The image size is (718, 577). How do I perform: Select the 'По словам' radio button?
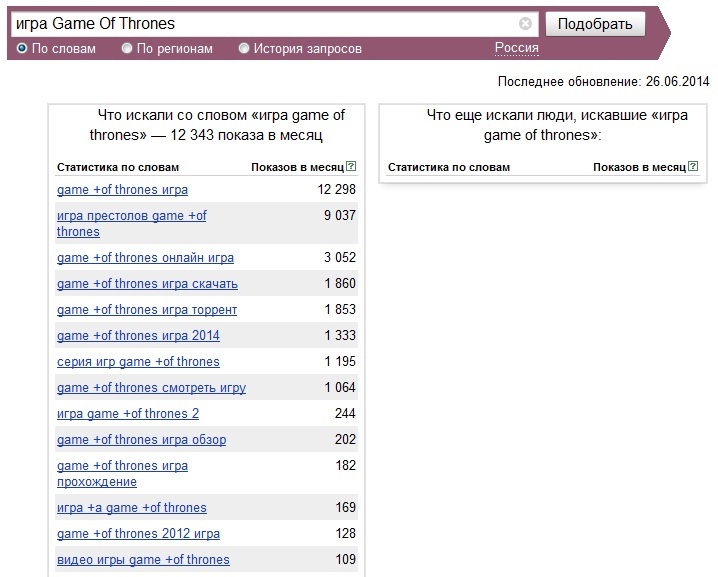tap(22, 48)
